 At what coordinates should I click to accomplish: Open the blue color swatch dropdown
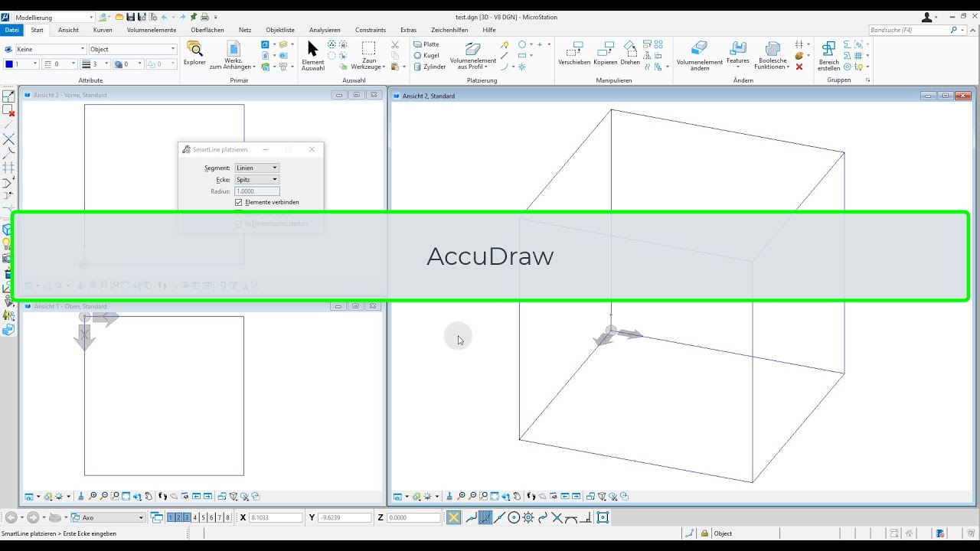click(20, 64)
